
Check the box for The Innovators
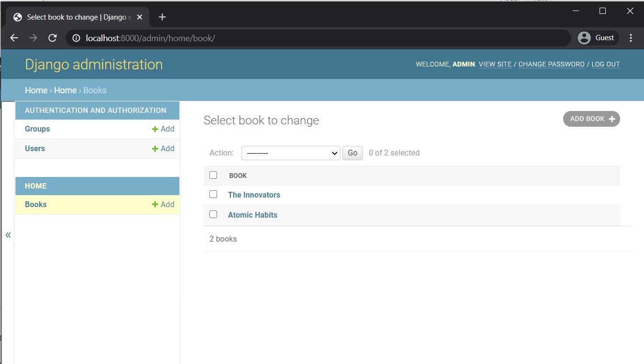pos(213,194)
